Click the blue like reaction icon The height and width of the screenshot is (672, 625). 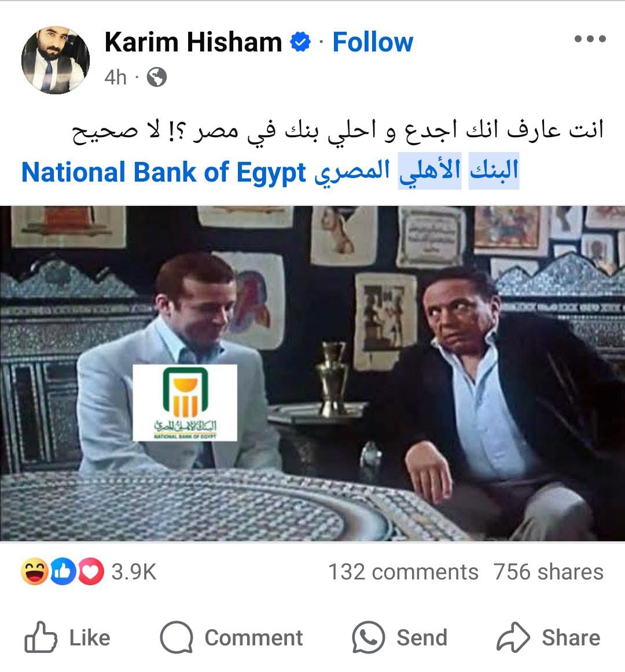[63, 572]
